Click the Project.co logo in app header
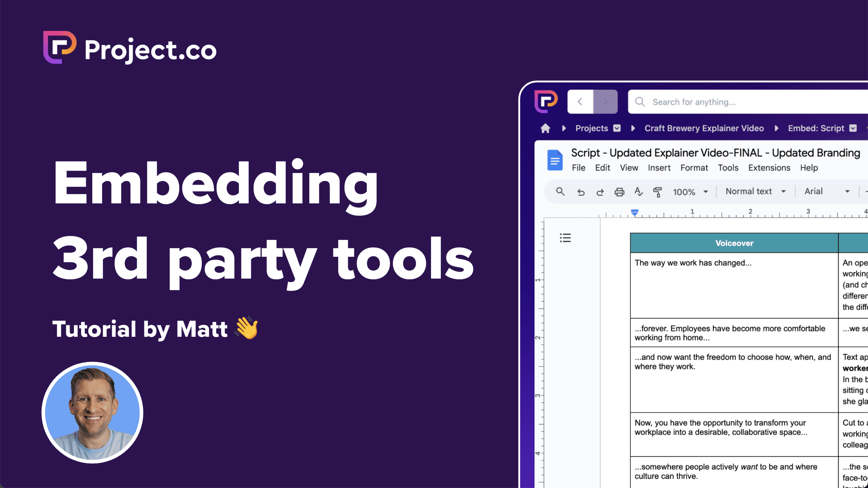Screen dimensions: 868x488 546,101
